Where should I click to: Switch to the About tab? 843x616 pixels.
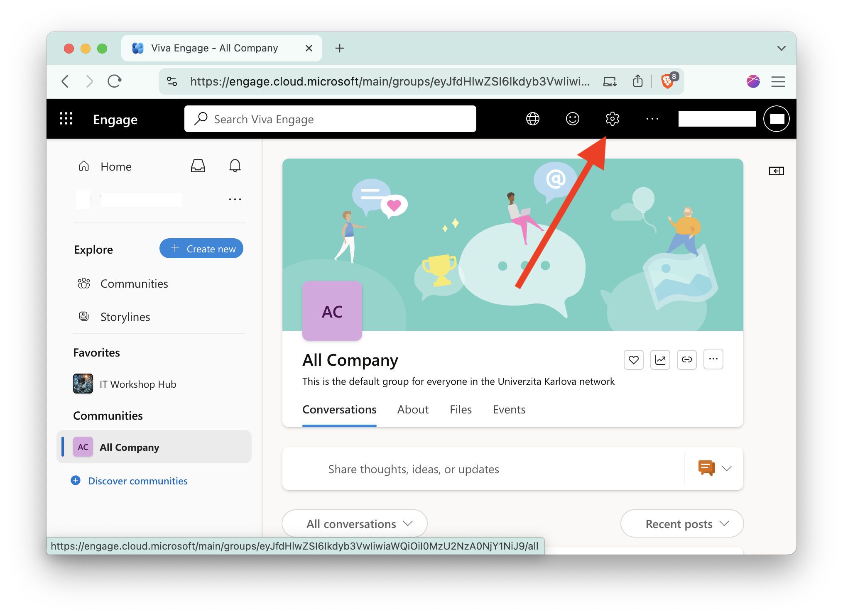[413, 410]
